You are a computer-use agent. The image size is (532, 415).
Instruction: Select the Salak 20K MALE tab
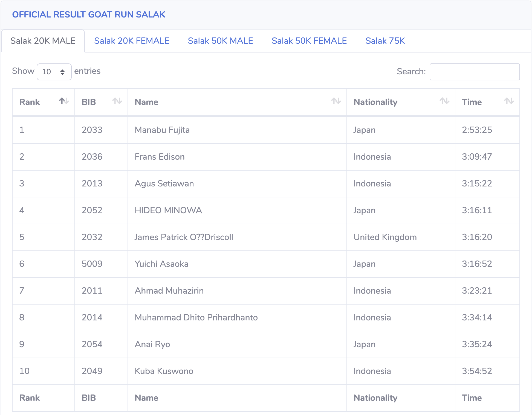[43, 41]
